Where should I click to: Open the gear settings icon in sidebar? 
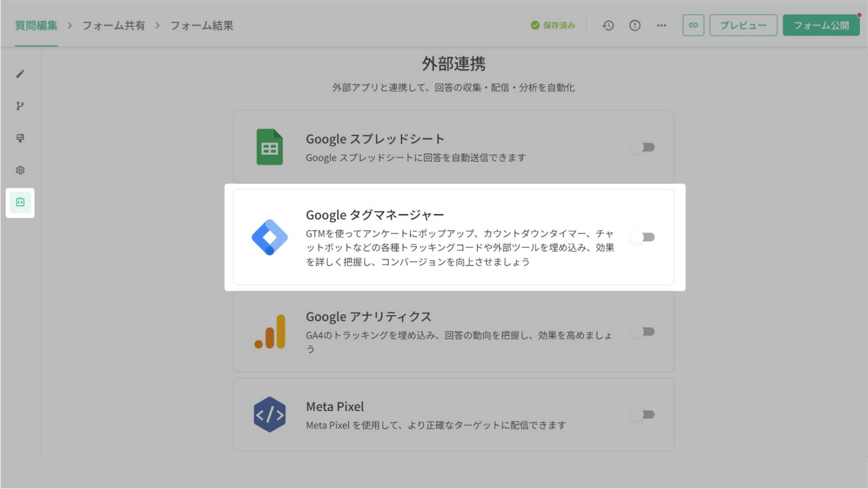click(x=20, y=170)
